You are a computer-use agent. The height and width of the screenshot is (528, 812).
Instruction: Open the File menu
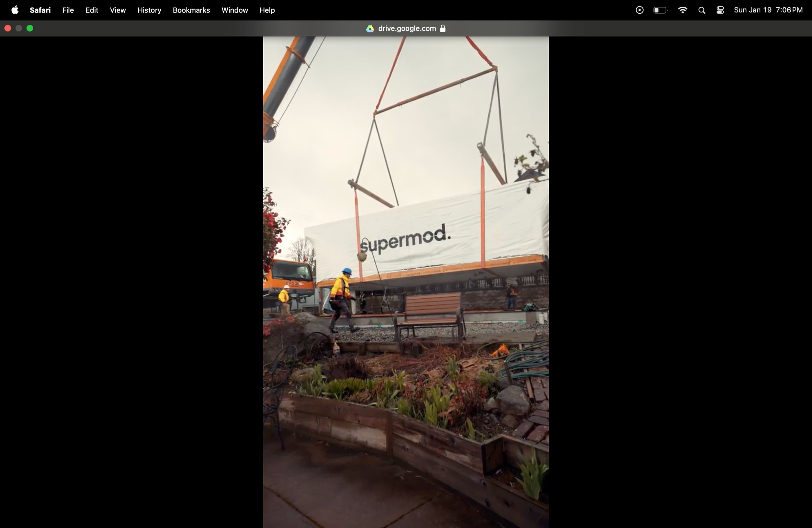pyautogui.click(x=68, y=10)
